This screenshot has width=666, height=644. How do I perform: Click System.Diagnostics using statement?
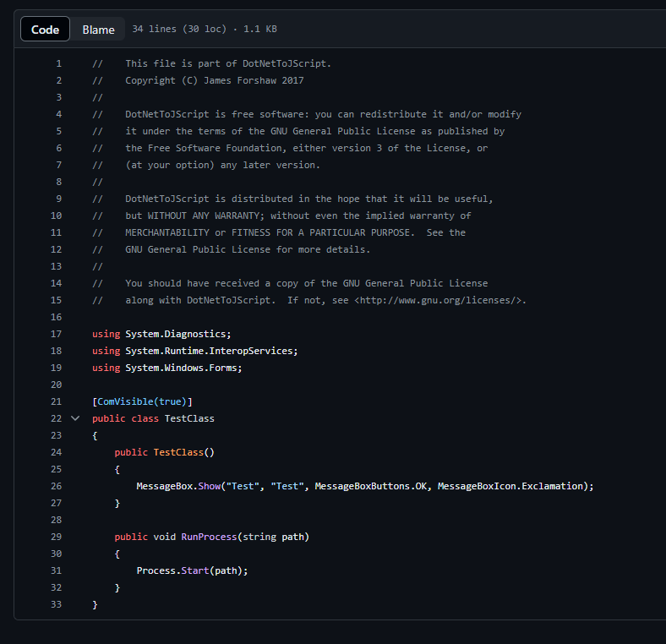176,334
